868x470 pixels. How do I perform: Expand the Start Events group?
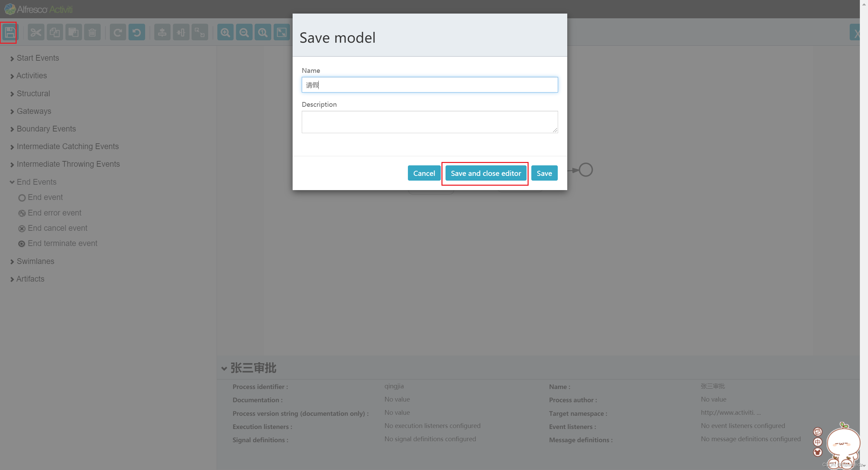(38, 58)
